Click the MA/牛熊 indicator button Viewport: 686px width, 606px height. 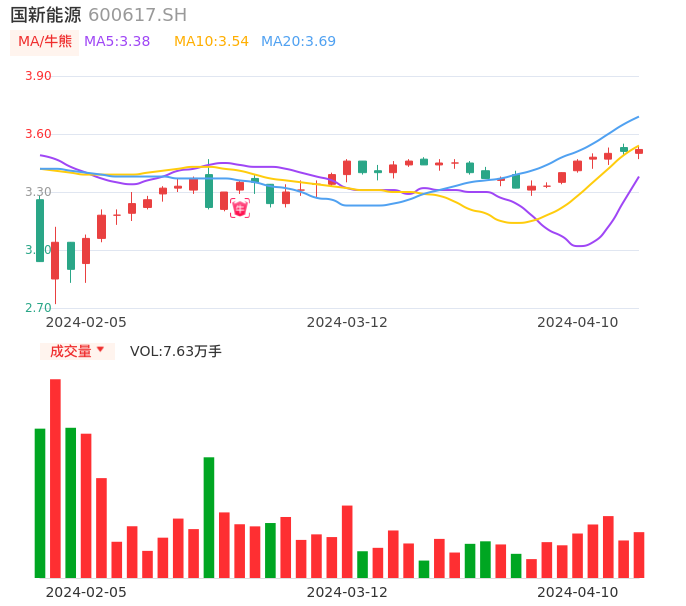click(45, 42)
